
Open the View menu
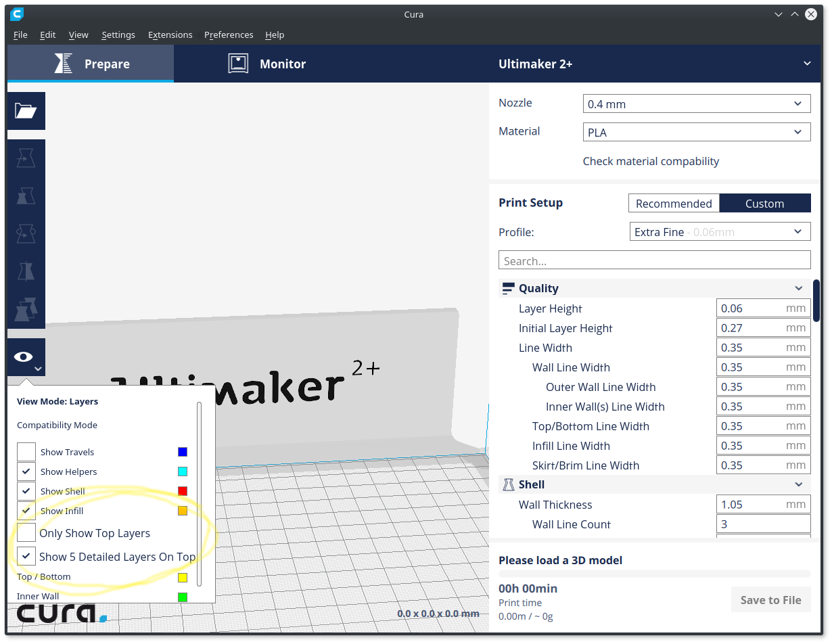pyautogui.click(x=78, y=34)
